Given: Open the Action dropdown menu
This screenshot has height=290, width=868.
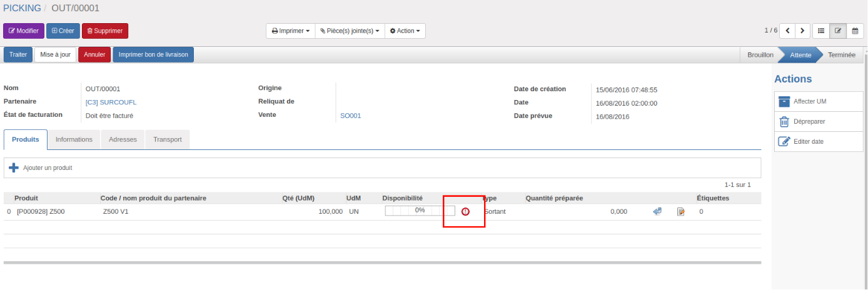Looking at the screenshot, I should pos(405,31).
